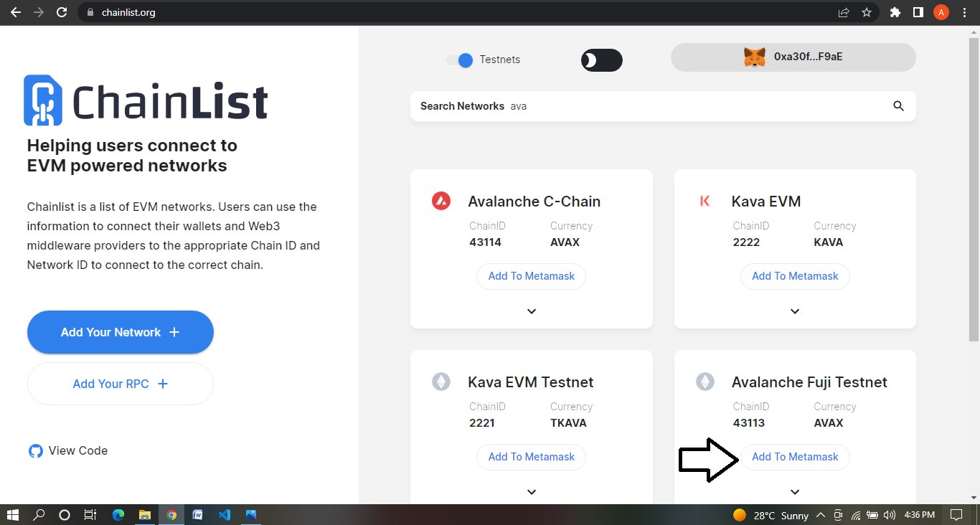
Task: Go back using the browser back arrow
Action: pyautogui.click(x=15, y=12)
